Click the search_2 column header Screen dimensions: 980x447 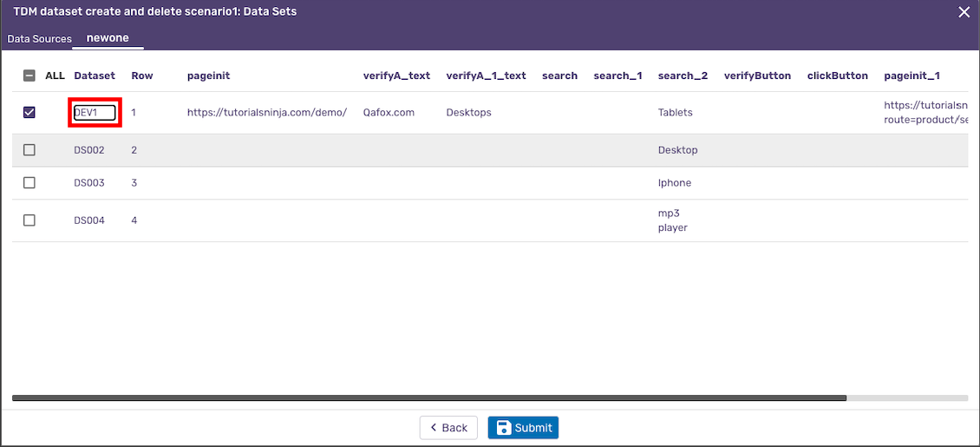point(683,76)
